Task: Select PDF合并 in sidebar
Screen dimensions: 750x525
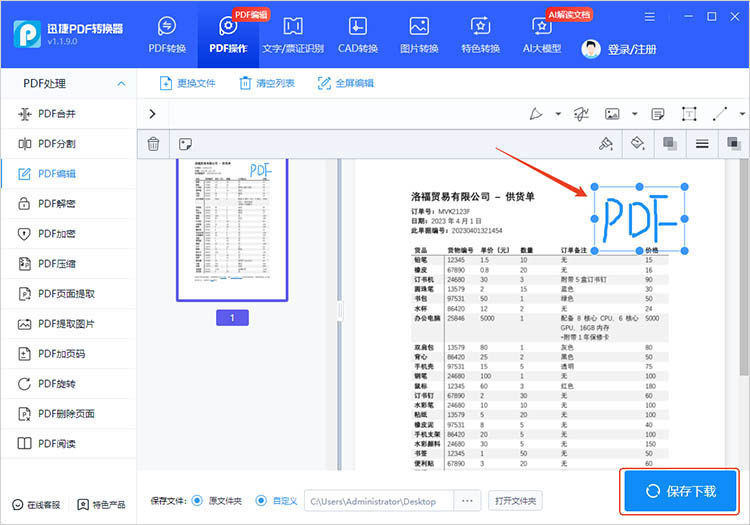Action: click(x=69, y=114)
